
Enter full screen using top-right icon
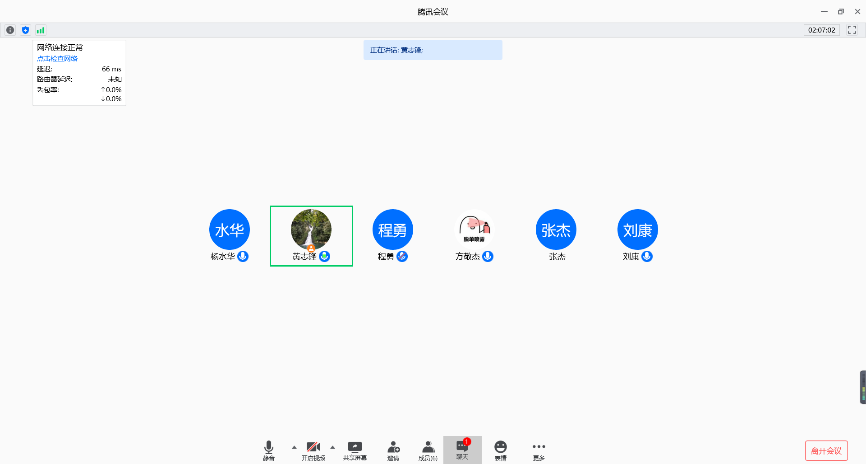(x=851, y=30)
